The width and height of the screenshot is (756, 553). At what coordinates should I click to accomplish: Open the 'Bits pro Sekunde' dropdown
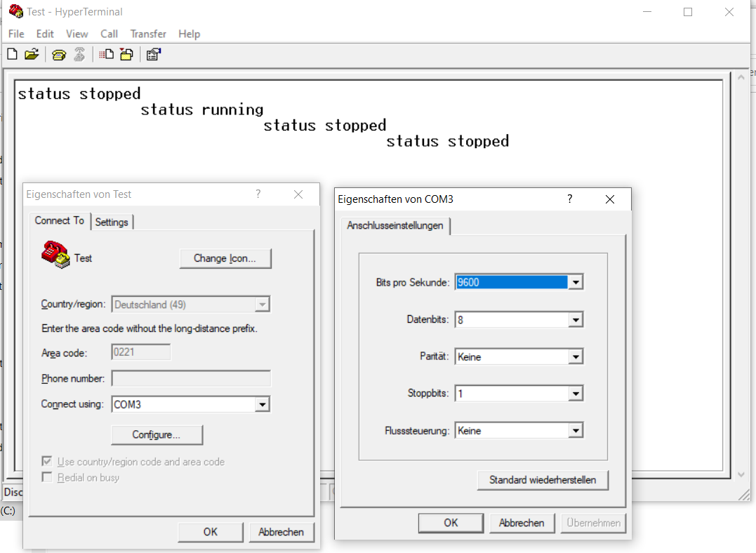click(x=576, y=283)
